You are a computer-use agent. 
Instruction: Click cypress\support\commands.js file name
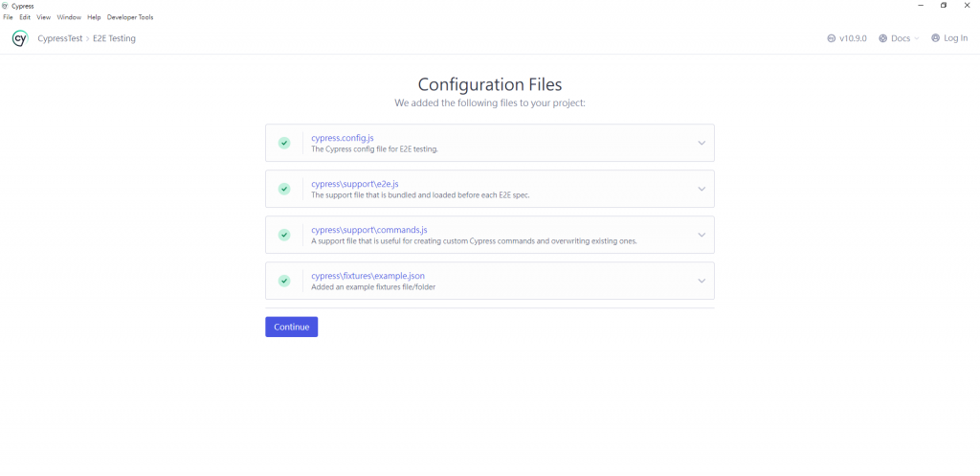click(369, 230)
